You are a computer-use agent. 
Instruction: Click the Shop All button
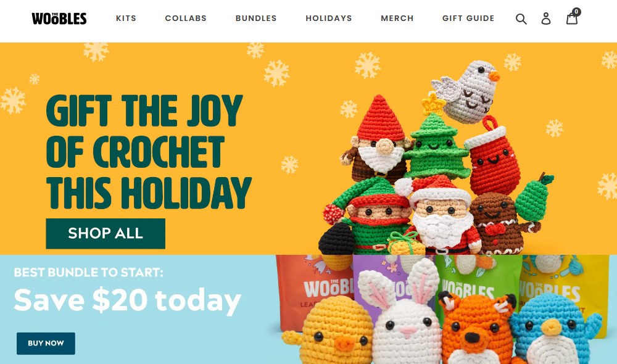coord(106,234)
